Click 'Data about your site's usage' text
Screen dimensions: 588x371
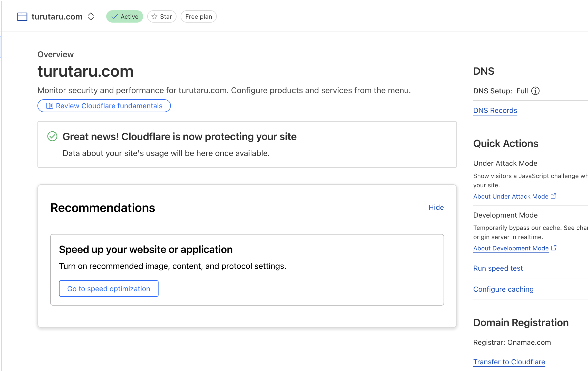pyautogui.click(x=166, y=153)
